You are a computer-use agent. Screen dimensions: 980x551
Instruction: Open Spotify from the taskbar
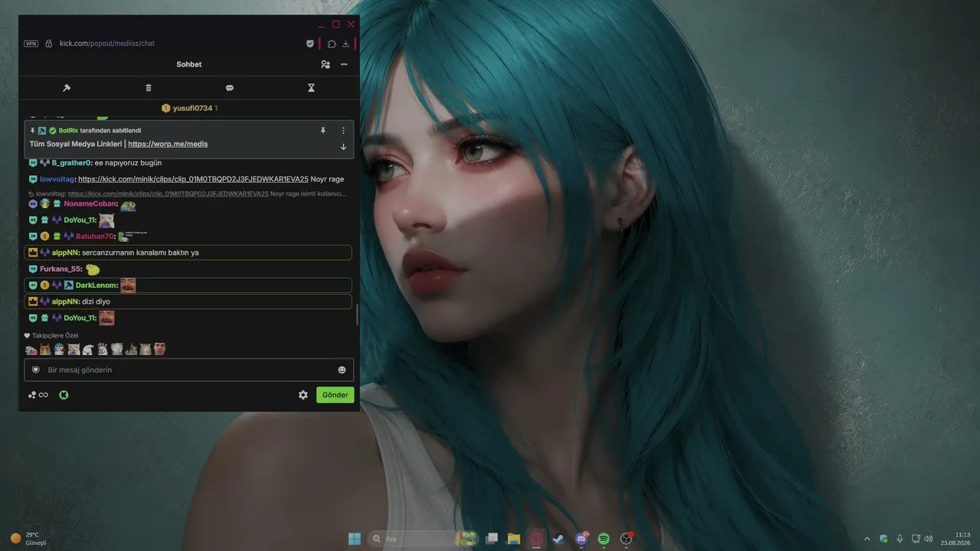pos(603,539)
